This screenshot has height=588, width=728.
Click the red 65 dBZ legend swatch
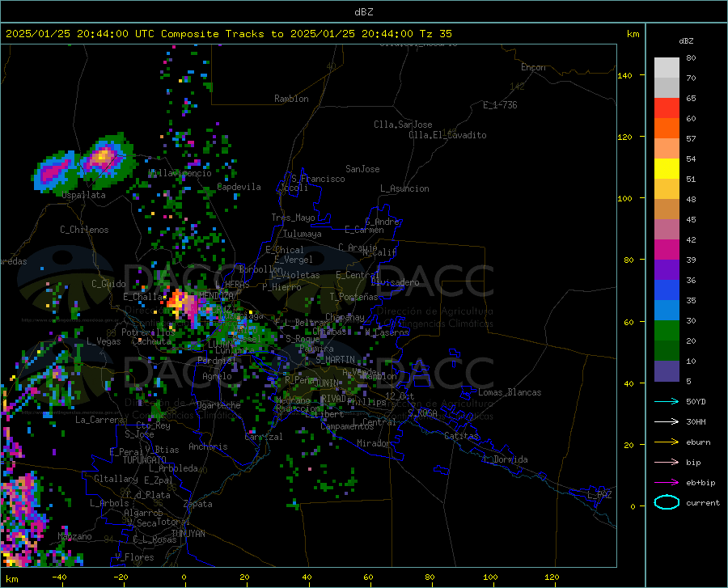(x=667, y=108)
